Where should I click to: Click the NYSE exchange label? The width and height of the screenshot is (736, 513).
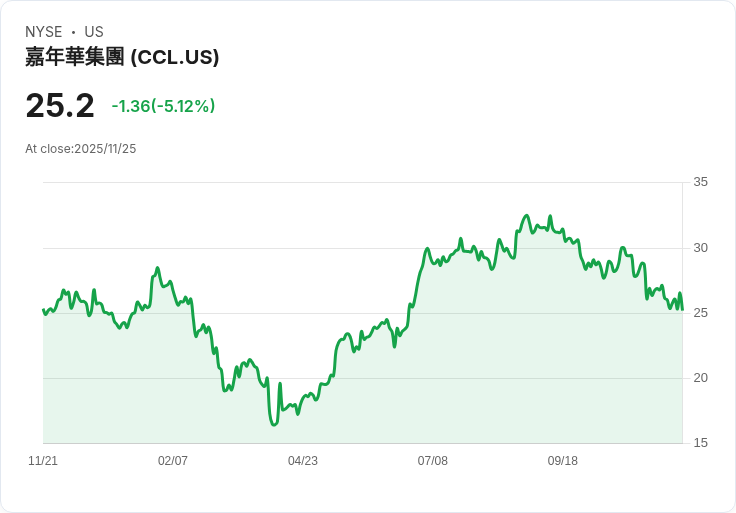click(43, 32)
